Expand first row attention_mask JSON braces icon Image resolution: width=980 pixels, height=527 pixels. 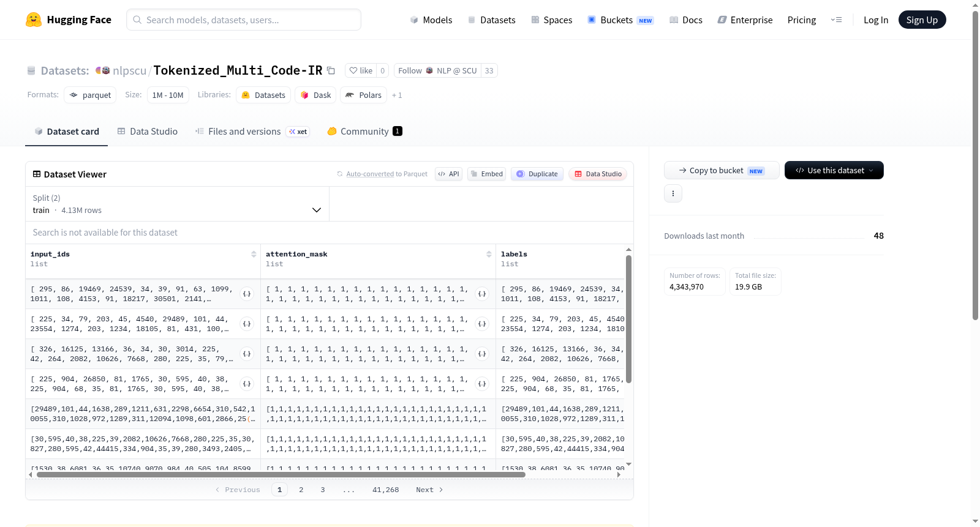tap(482, 294)
